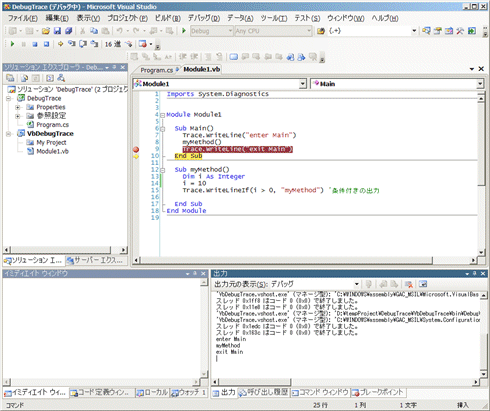The image size is (490, 411).
Task: Open file with the folder toolbar icon
Action: [46, 31]
